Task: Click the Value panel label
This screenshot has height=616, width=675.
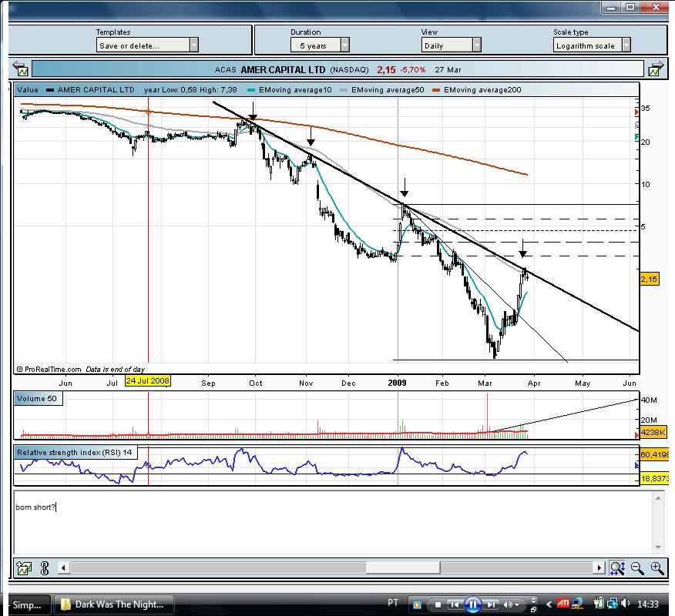Action: click(28, 89)
